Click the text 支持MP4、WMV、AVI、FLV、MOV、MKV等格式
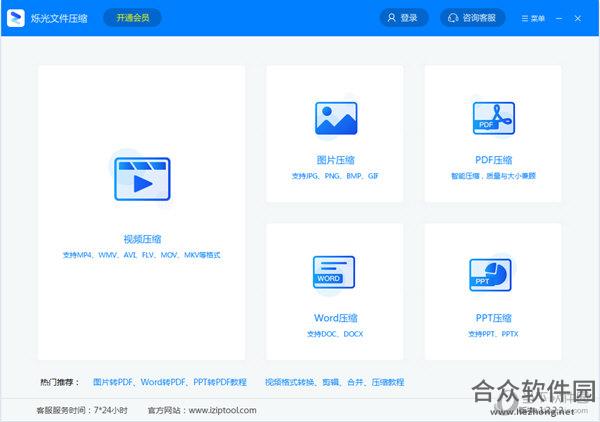This screenshot has width=600, height=422. pyautogui.click(x=142, y=255)
